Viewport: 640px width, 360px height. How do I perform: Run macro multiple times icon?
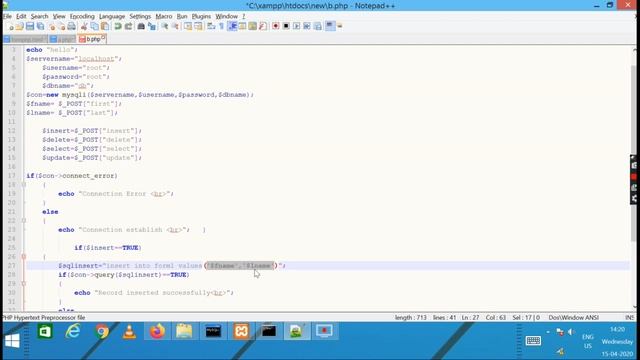307,27
